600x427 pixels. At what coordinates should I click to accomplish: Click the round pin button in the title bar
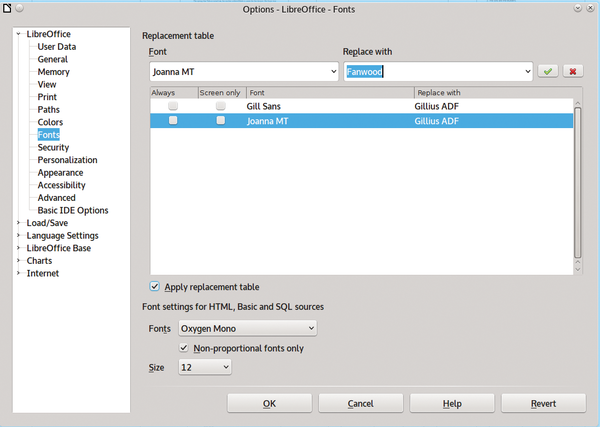[x=20, y=8]
